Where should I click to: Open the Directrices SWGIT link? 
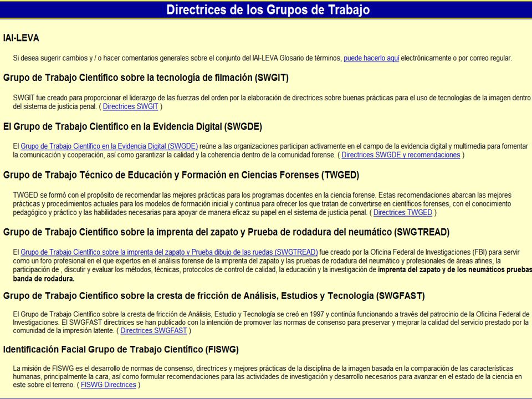(130, 106)
